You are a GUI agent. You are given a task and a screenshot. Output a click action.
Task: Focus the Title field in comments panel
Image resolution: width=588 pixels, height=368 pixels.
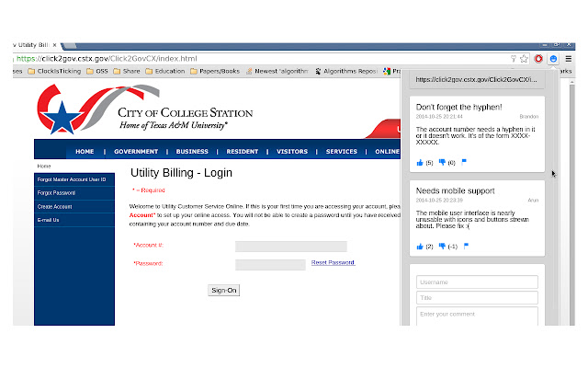477,298
